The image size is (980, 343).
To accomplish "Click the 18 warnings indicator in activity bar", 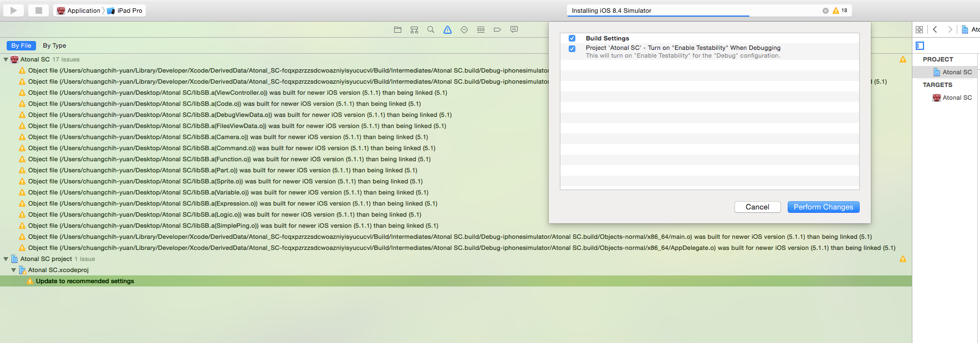I will point(840,11).
